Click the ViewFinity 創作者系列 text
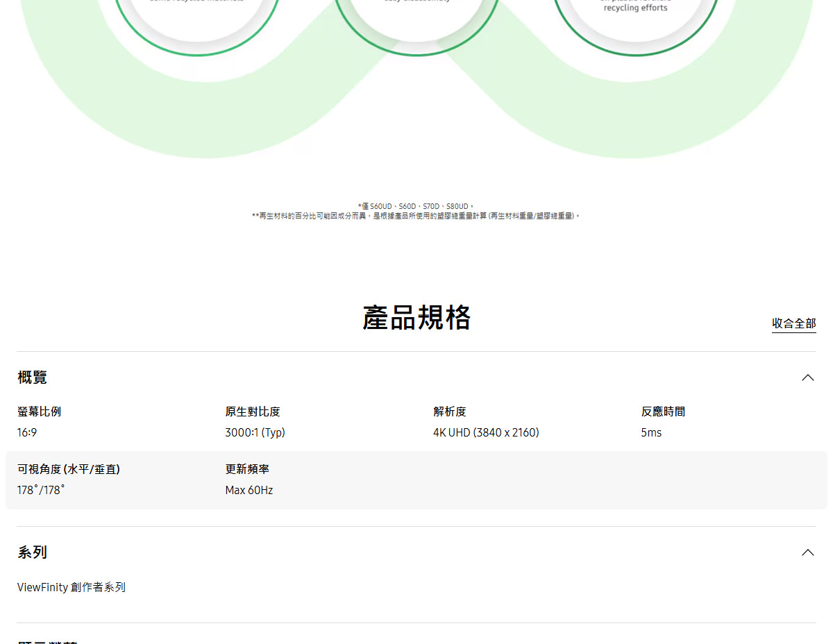The height and width of the screenshot is (644, 833). point(70,586)
